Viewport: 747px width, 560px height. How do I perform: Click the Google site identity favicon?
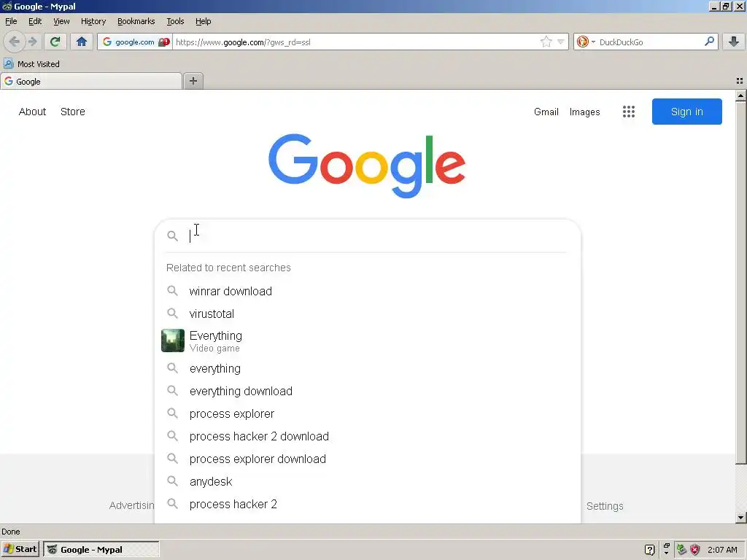pyautogui.click(x=107, y=42)
